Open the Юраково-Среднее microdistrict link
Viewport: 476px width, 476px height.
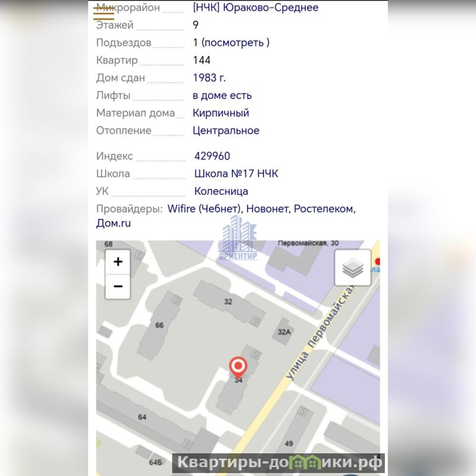256,7
